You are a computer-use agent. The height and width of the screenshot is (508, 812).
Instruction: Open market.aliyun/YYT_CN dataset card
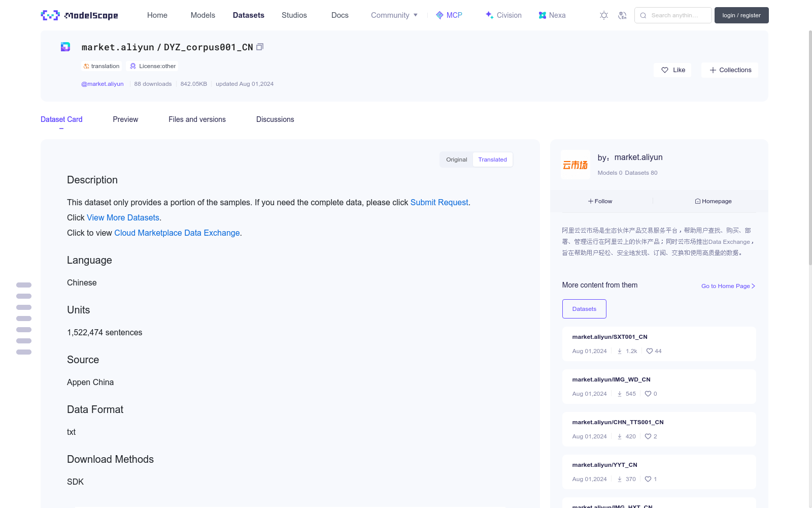[659, 472]
